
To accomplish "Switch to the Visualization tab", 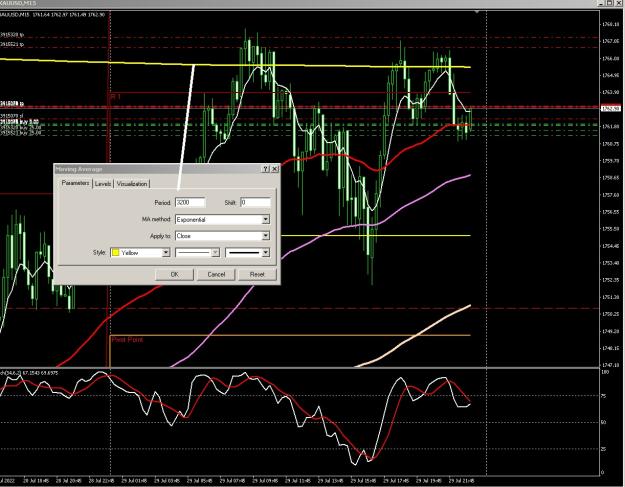I will coord(132,184).
